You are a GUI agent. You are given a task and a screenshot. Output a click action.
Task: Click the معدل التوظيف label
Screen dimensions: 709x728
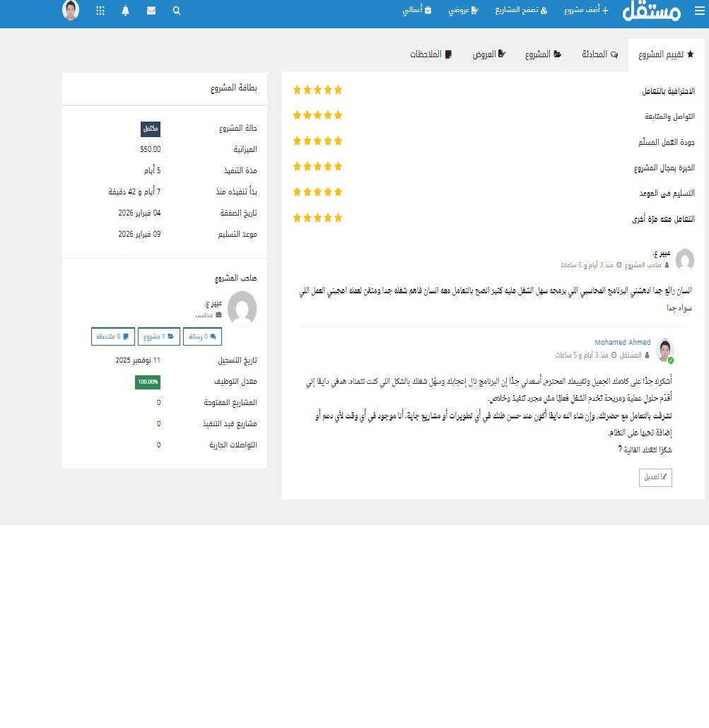pos(235,382)
